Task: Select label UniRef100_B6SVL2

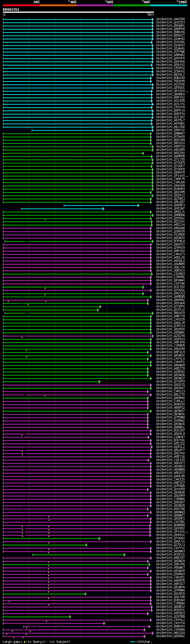Action: point(170,75)
